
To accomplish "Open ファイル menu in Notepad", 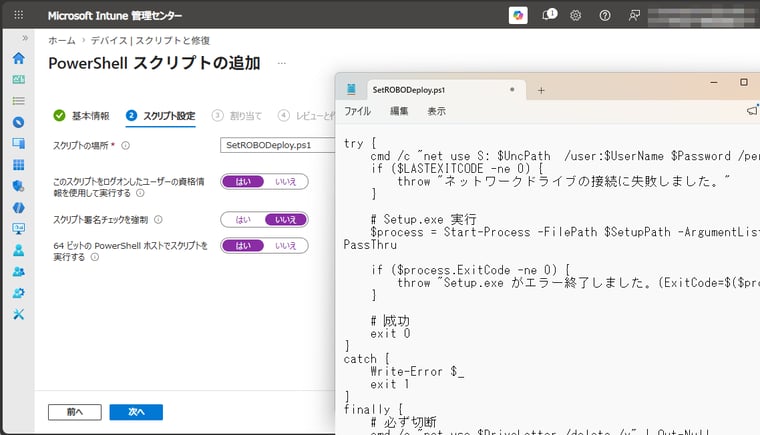I will tap(358, 111).
